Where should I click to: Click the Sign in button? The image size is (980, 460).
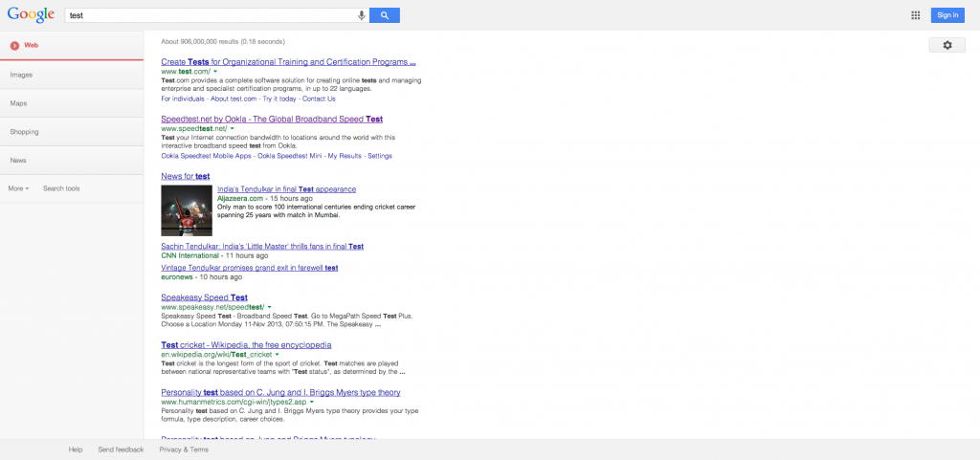click(947, 15)
